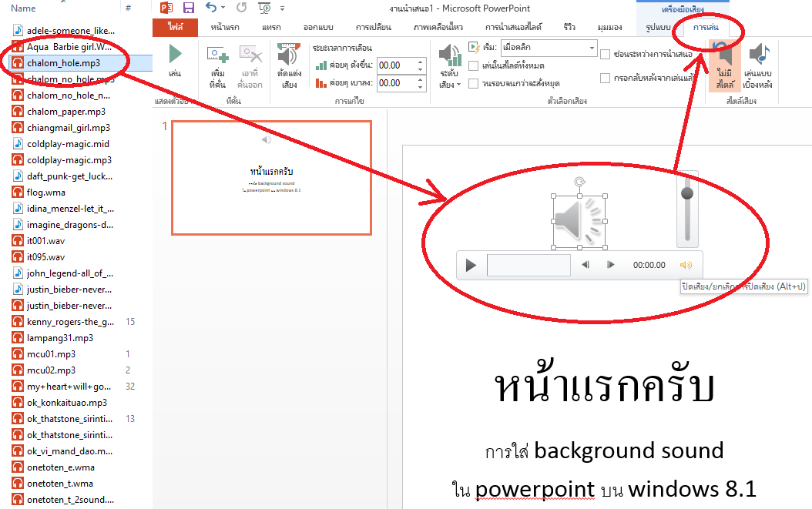Decrease the ค่อยๆ เบาลง fade-out duration
Viewport: 812px width, 509px height.
point(420,86)
